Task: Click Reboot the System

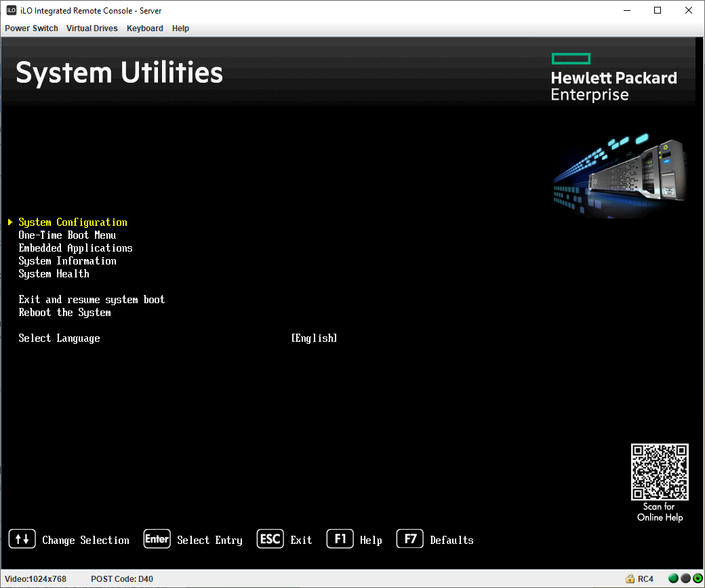Action: point(65,313)
